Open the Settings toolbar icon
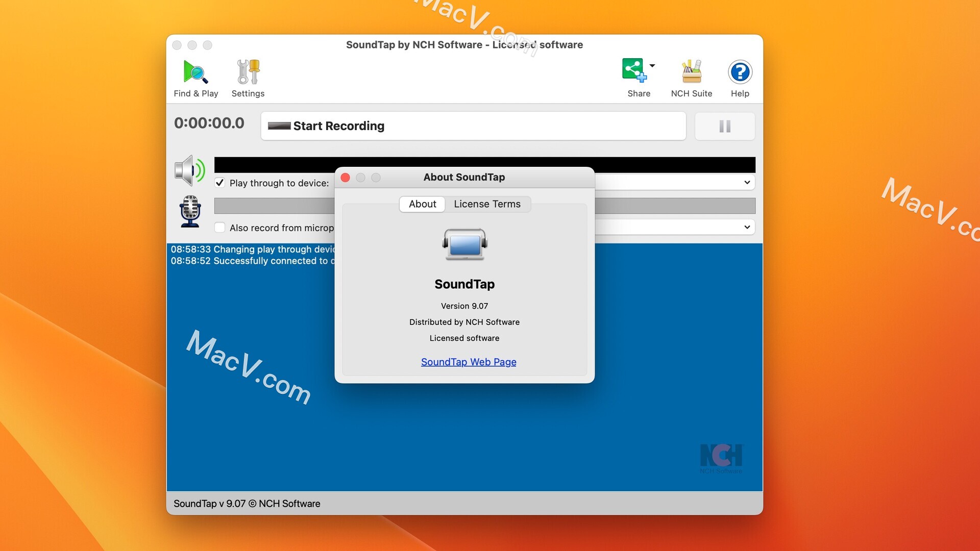This screenshot has width=980, height=551. pos(248,79)
